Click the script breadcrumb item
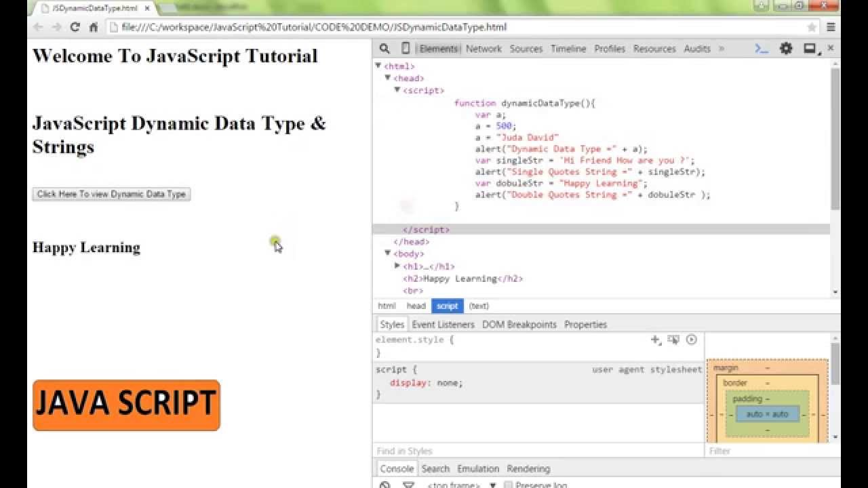The width and height of the screenshot is (868, 488). point(448,306)
